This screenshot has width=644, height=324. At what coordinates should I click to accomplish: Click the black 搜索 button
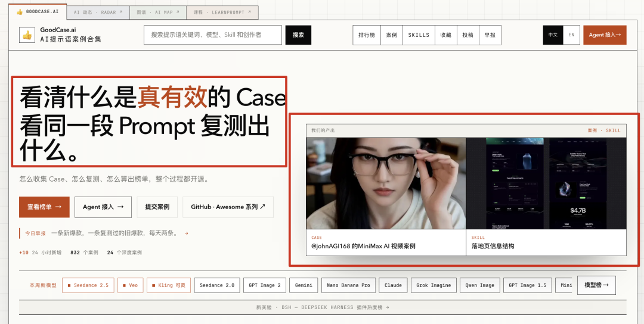[298, 35]
